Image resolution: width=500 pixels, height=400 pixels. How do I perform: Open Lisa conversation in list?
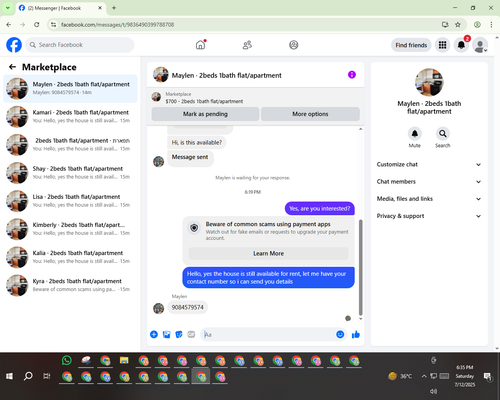pos(70,201)
